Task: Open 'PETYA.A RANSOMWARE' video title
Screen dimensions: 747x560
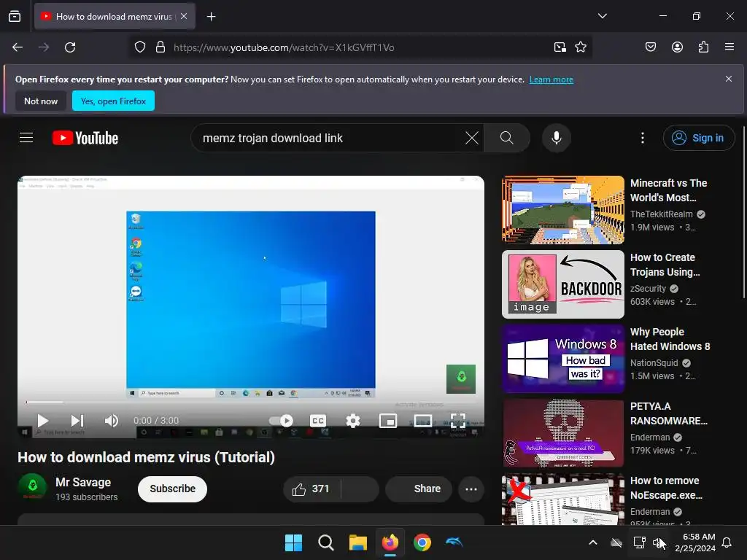Action: point(669,413)
